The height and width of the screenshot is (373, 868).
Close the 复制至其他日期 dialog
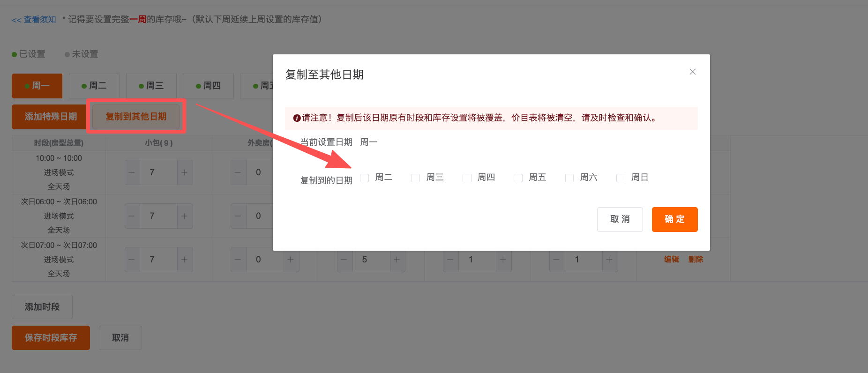pos(692,72)
